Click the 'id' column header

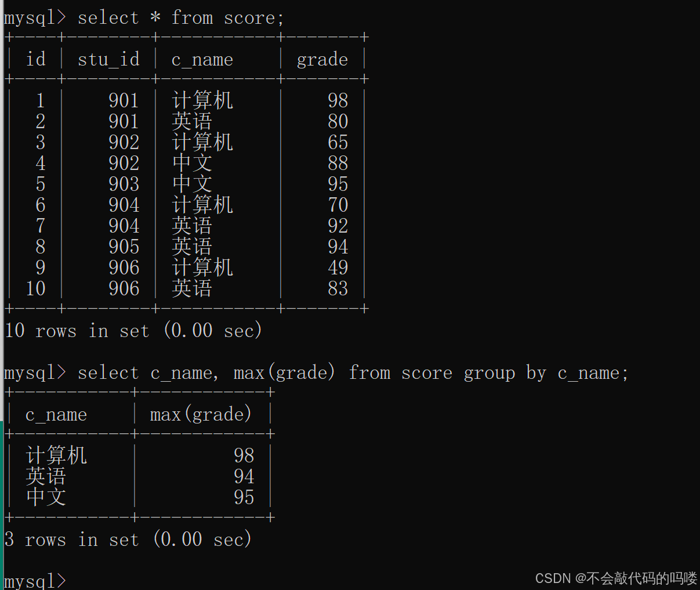(x=35, y=59)
